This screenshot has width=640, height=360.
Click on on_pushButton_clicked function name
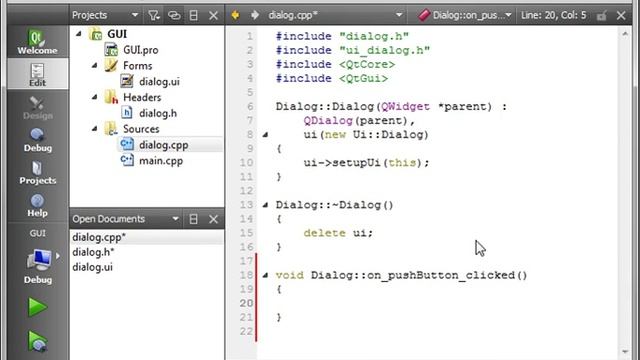[x=441, y=275]
